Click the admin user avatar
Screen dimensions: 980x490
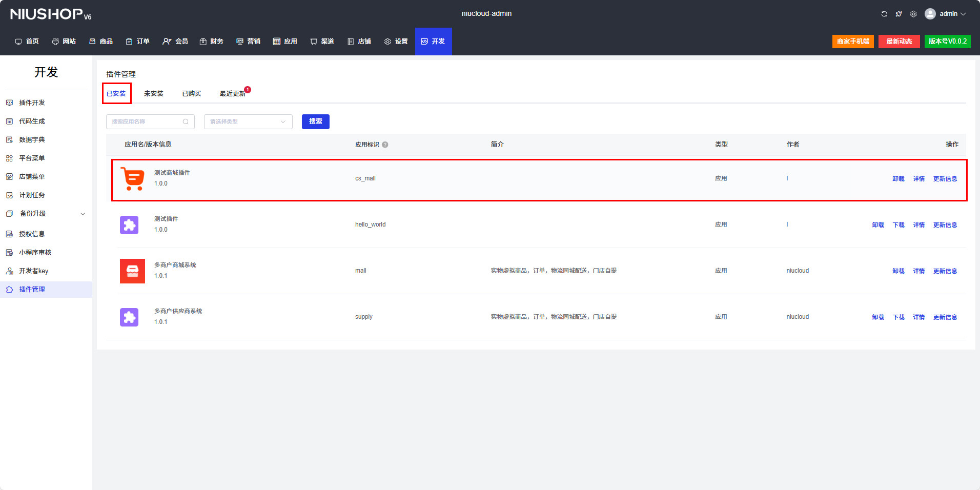[930, 14]
